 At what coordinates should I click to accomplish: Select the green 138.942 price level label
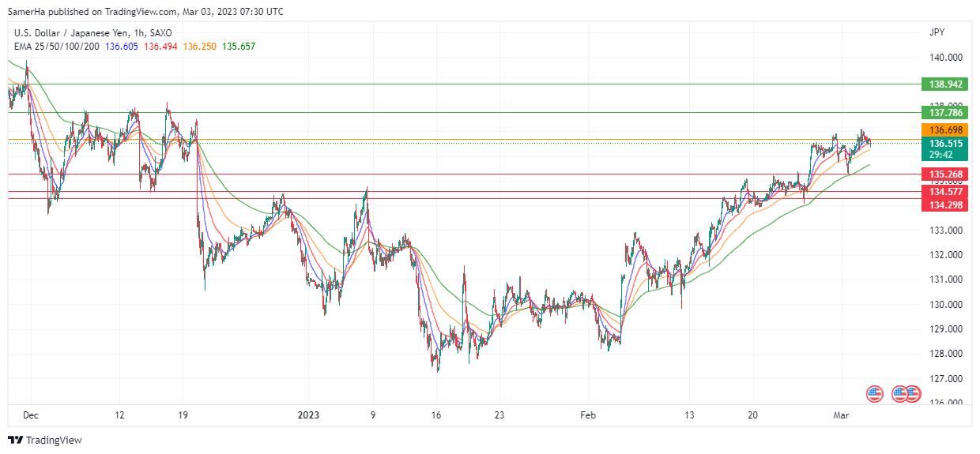(x=945, y=84)
